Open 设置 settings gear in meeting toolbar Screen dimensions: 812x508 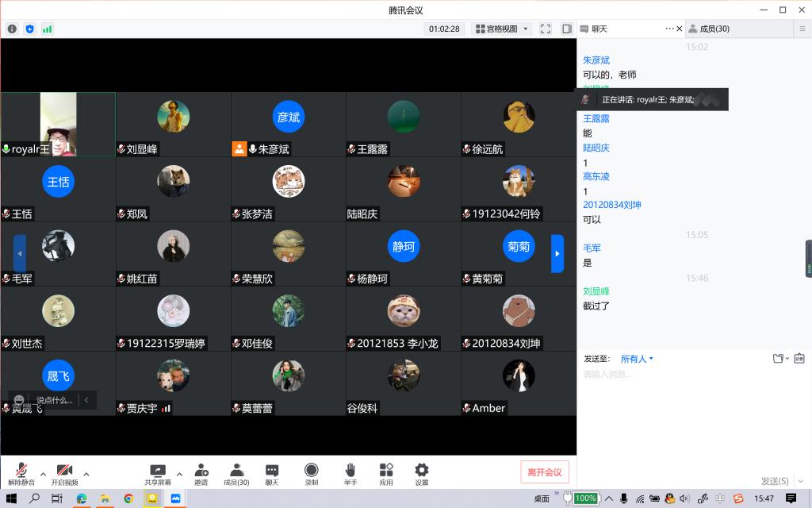point(422,472)
